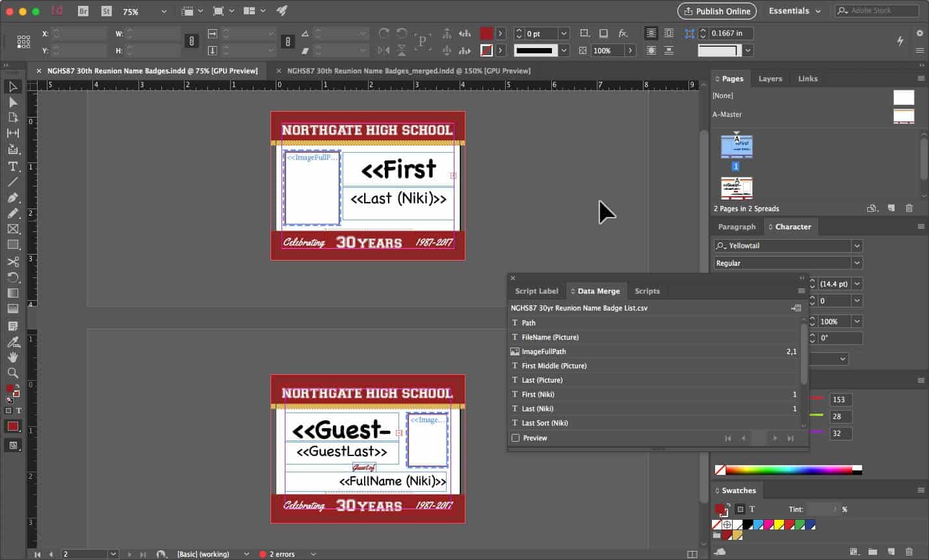Open the zoom level 75% dropdown
Image resolution: width=929 pixels, height=560 pixels.
point(164,12)
